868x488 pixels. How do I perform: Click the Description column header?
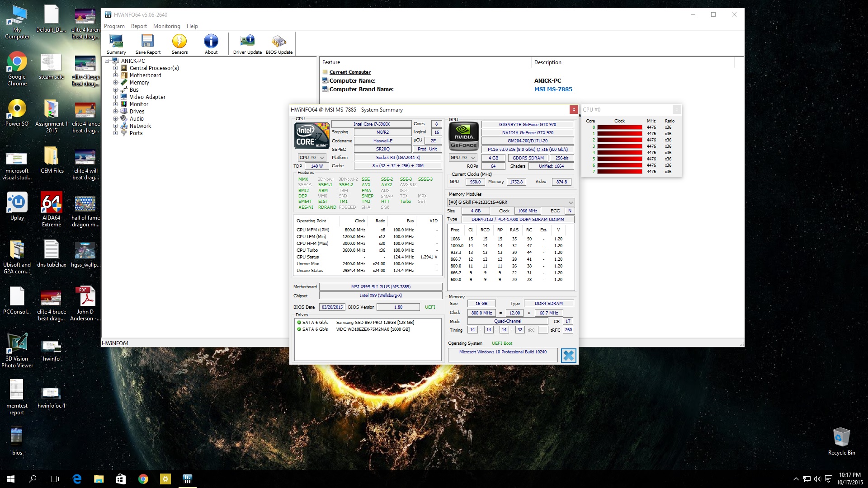coord(633,62)
